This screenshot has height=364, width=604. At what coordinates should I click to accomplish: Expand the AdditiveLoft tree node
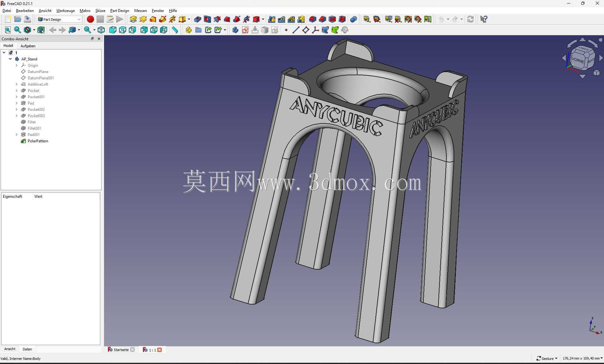pyautogui.click(x=17, y=84)
